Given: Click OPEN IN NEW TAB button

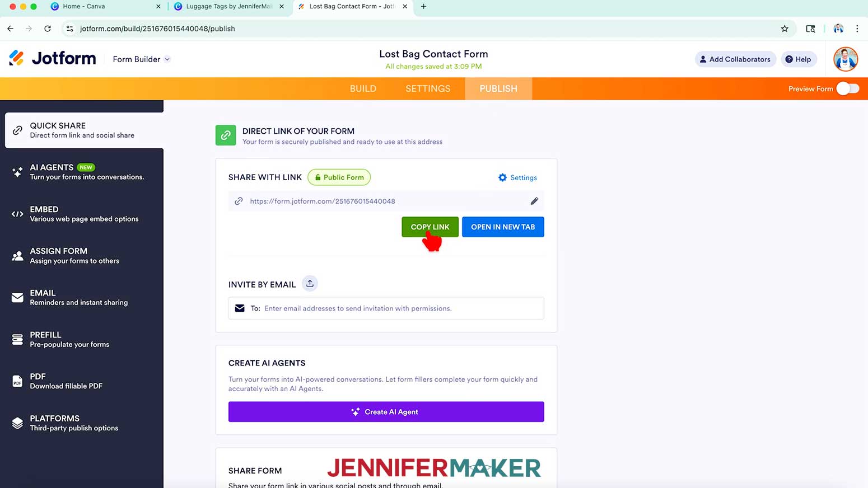Looking at the screenshot, I should [x=503, y=227].
